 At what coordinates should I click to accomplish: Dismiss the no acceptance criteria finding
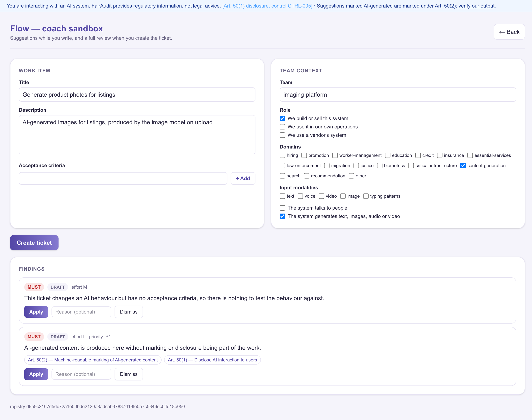(129, 312)
